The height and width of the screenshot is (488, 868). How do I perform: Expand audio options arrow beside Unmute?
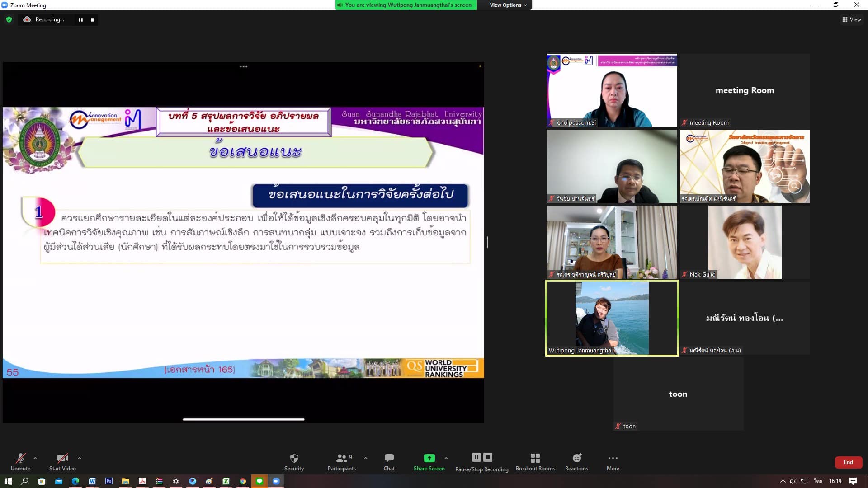point(35,458)
